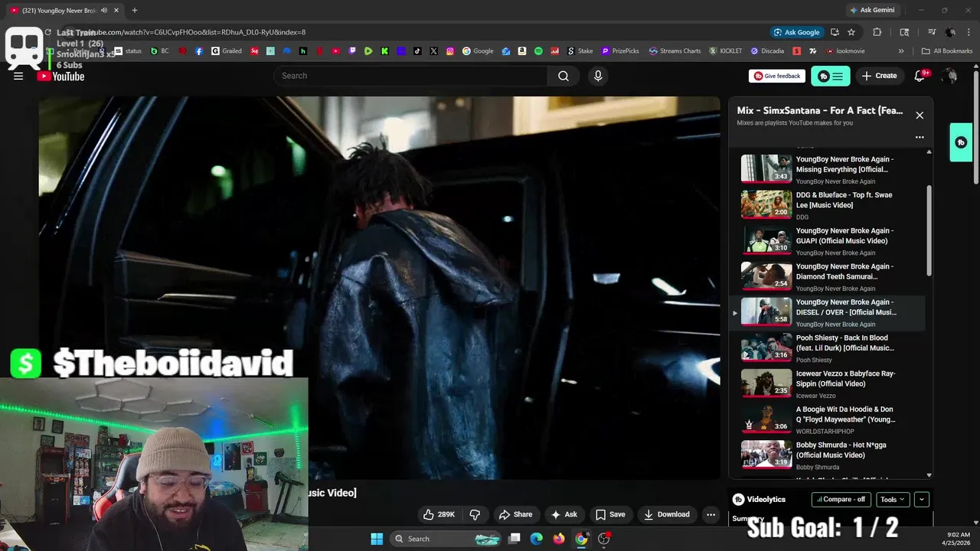Click the playlist panel scrollbar

tap(929, 230)
